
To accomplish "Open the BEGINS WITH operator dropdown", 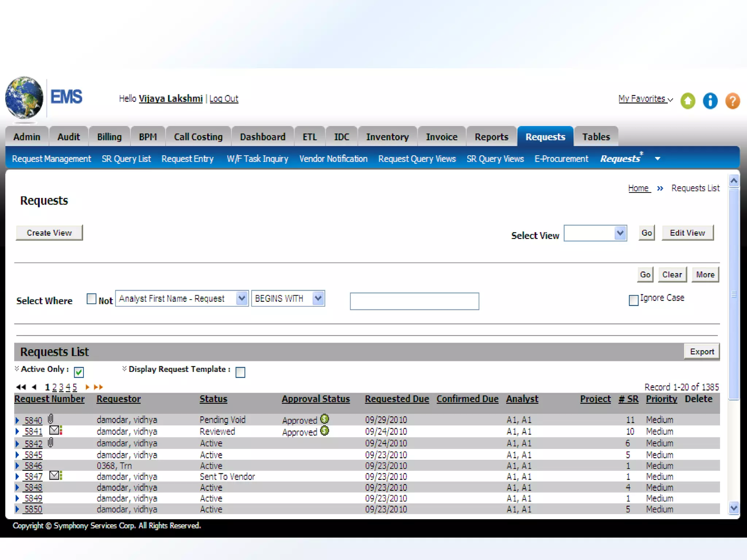I will coord(318,299).
